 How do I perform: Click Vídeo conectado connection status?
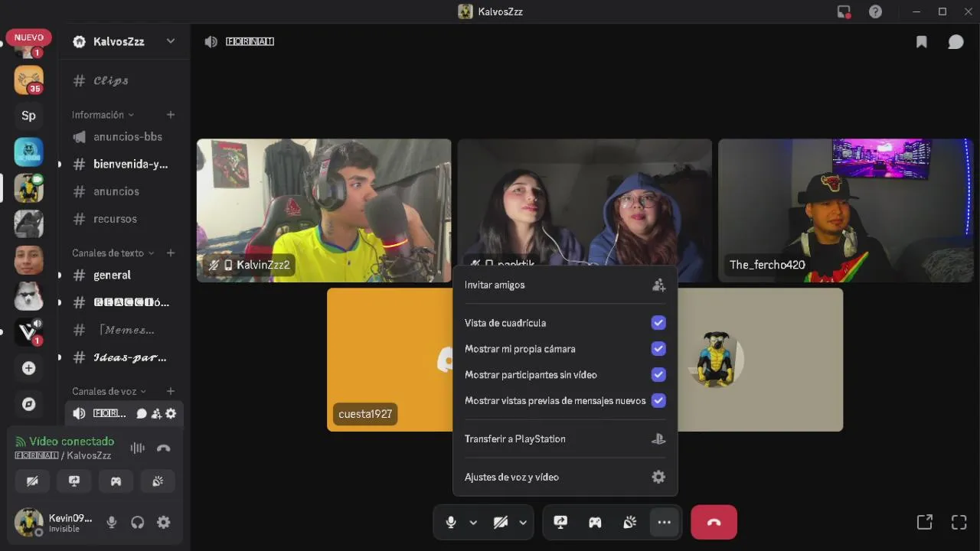(x=65, y=442)
